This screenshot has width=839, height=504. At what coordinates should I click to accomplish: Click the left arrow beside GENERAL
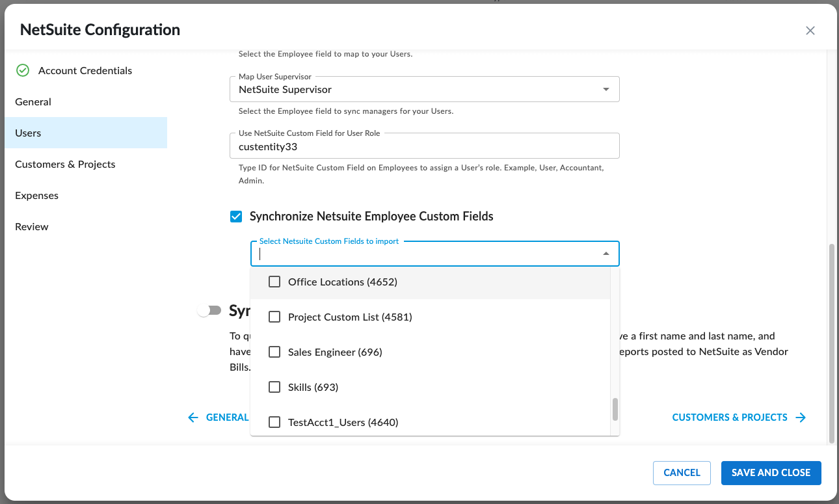coord(193,418)
